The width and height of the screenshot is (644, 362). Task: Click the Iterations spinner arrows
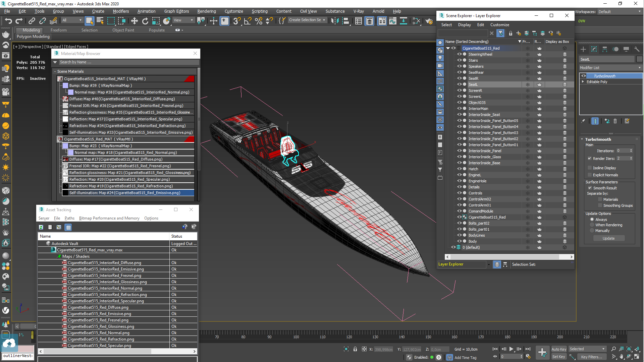[x=631, y=151]
